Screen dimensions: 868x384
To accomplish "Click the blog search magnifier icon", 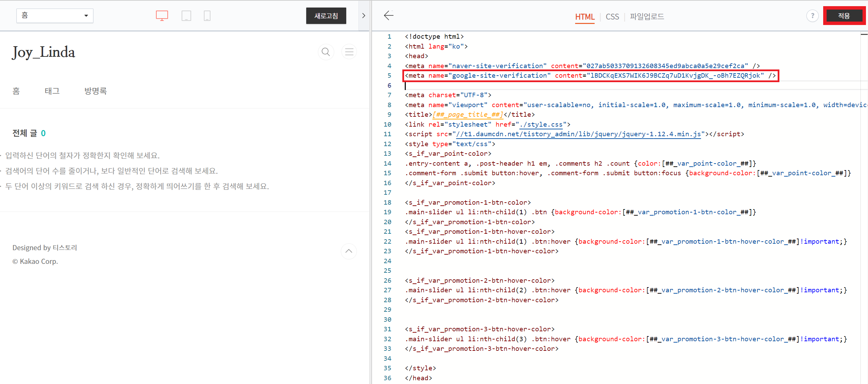I will point(326,52).
